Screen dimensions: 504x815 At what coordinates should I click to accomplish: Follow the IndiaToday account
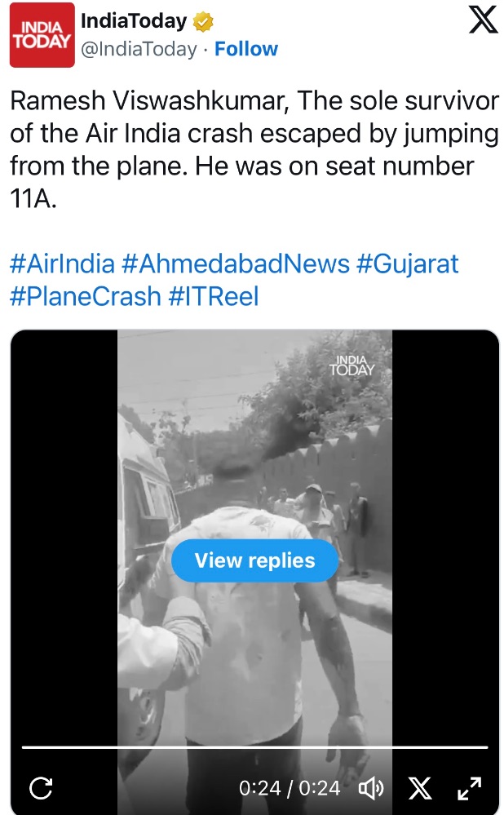tap(246, 49)
